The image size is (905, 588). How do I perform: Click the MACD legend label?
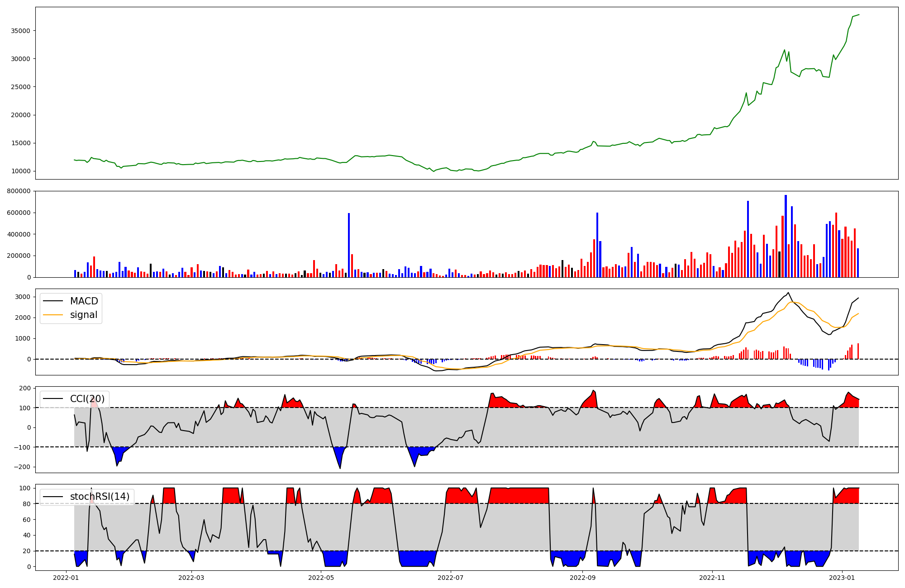(84, 301)
